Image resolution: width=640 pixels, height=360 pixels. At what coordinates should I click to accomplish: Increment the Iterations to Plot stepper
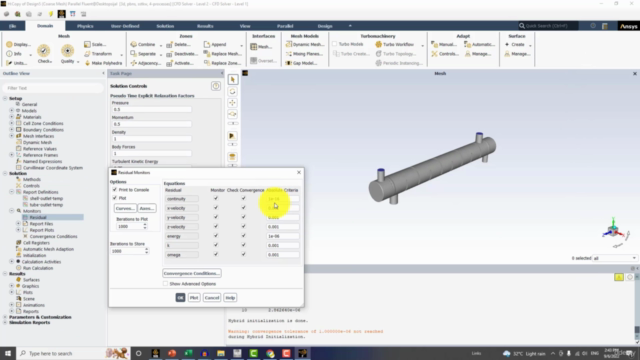[x=145, y=224]
